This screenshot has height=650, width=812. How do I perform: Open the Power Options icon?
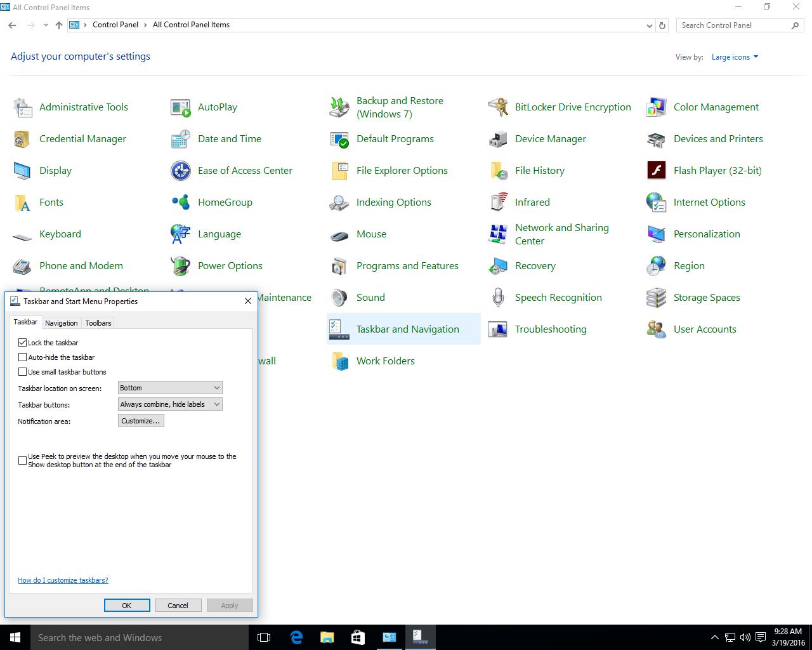point(181,266)
